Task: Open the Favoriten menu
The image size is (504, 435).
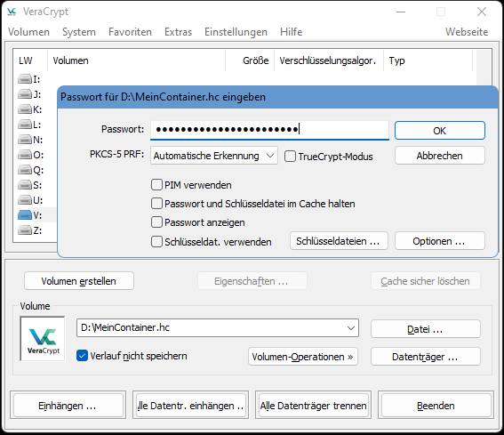Action: click(x=130, y=32)
